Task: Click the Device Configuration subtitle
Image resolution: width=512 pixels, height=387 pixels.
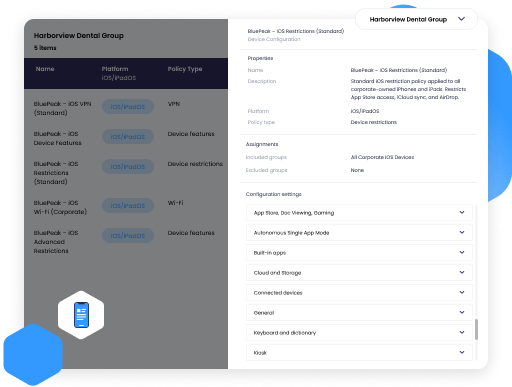Action: point(274,39)
